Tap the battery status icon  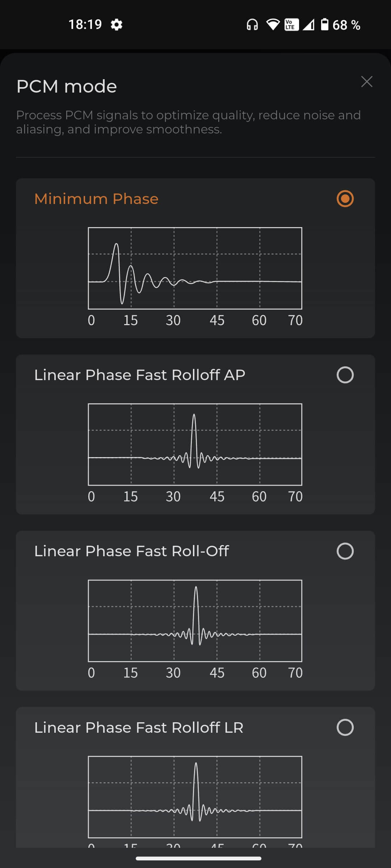click(x=325, y=25)
